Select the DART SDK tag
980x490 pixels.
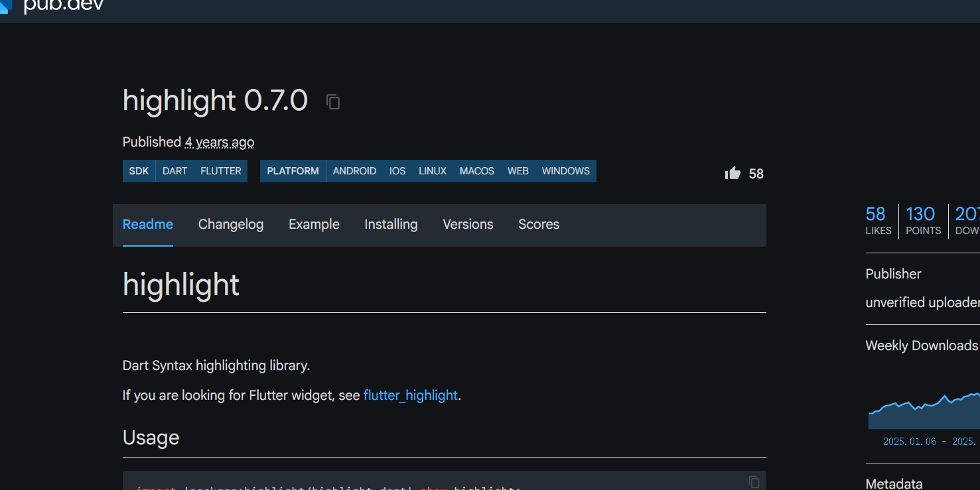175,171
